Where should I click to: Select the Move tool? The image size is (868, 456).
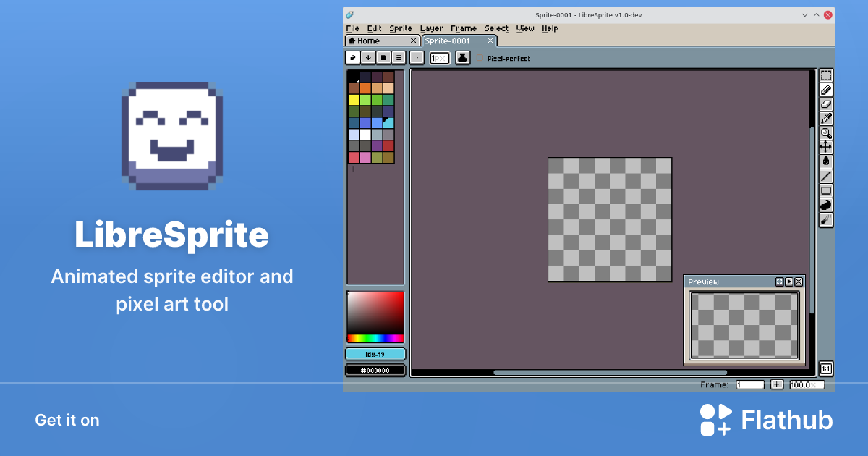(x=826, y=147)
